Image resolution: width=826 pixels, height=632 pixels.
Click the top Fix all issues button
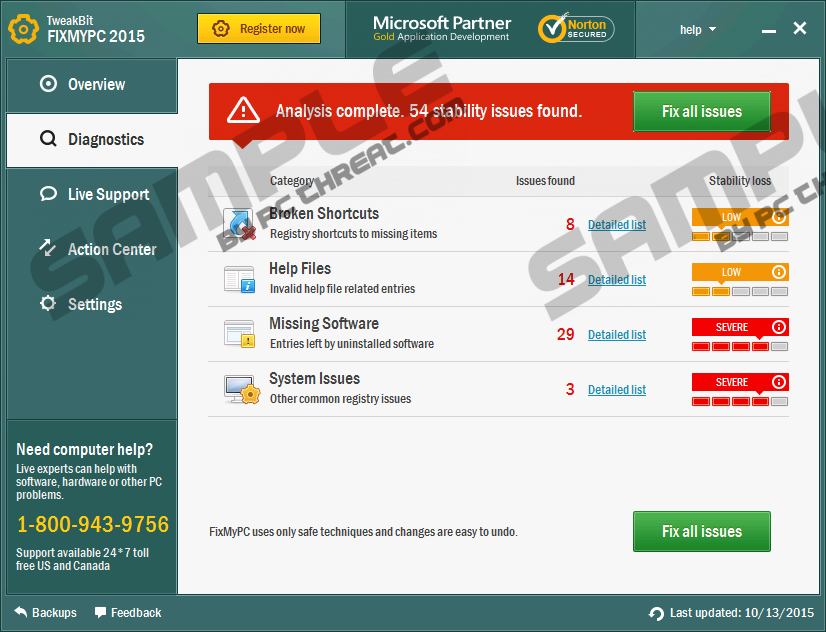click(x=701, y=112)
